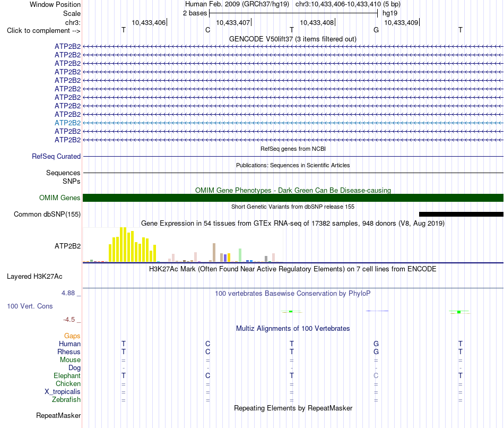Open 'Repeating Elements by RepeatMasker' track title
This screenshot has height=428, width=504.
point(293,408)
